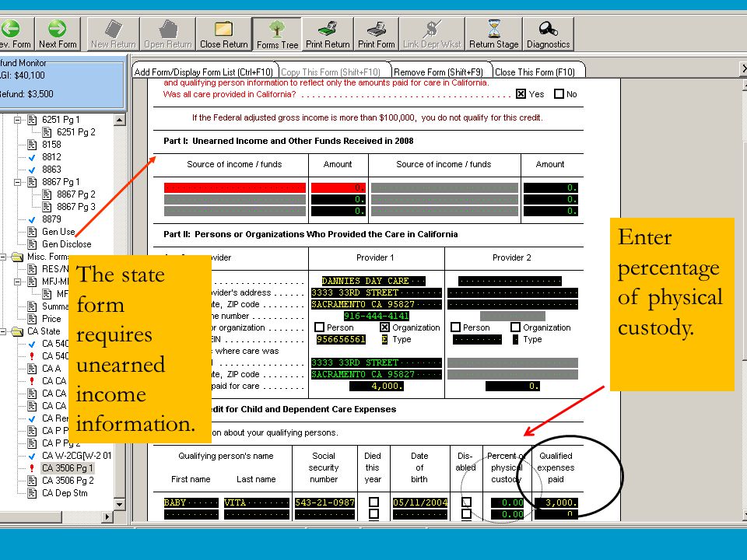
Task: Edit date of birth 05/11/2004
Action: [419, 502]
